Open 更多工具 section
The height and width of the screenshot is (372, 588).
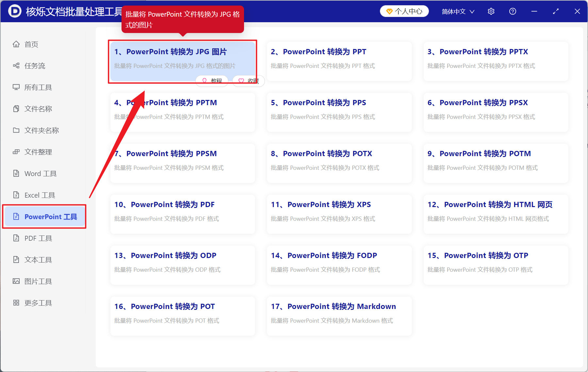click(x=44, y=303)
